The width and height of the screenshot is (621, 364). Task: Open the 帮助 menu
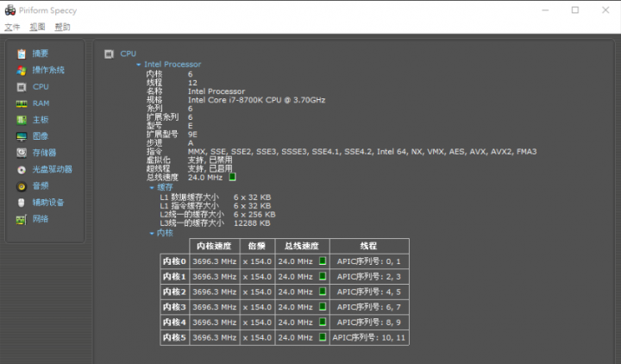[x=63, y=27]
